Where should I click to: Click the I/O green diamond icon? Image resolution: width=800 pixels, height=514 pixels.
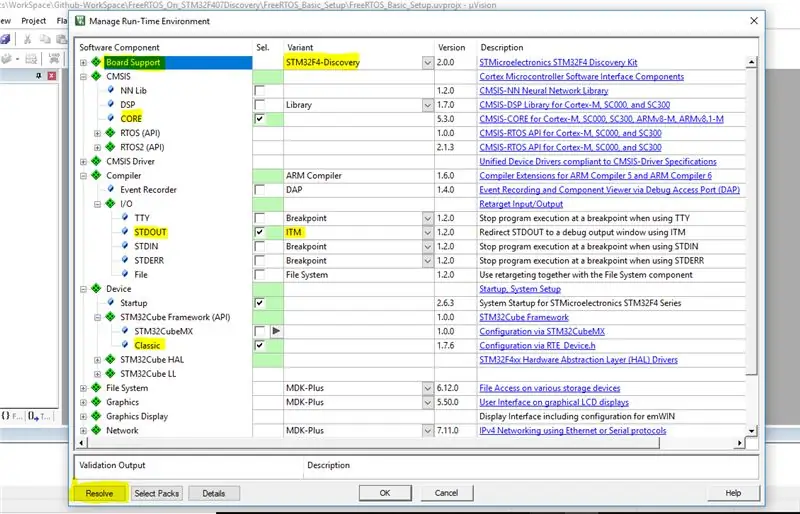[x=110, y=204]
